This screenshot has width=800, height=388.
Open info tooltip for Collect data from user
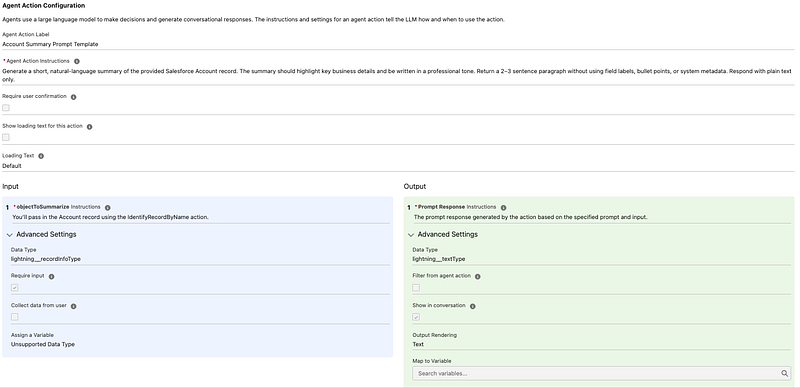point(73,306)
